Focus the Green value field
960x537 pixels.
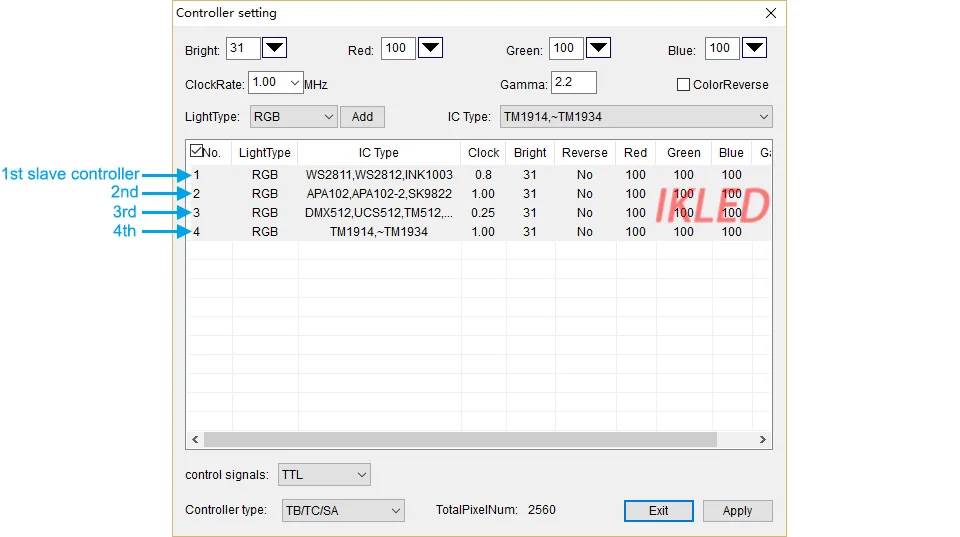(x=566, y=48)
